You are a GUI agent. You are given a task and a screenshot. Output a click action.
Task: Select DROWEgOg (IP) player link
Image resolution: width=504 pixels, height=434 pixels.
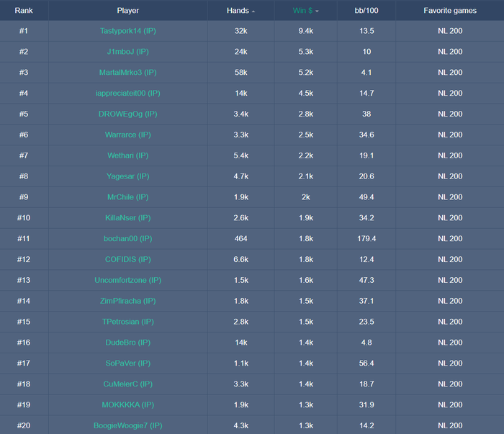pyautogui.click(x=128, y=114)
